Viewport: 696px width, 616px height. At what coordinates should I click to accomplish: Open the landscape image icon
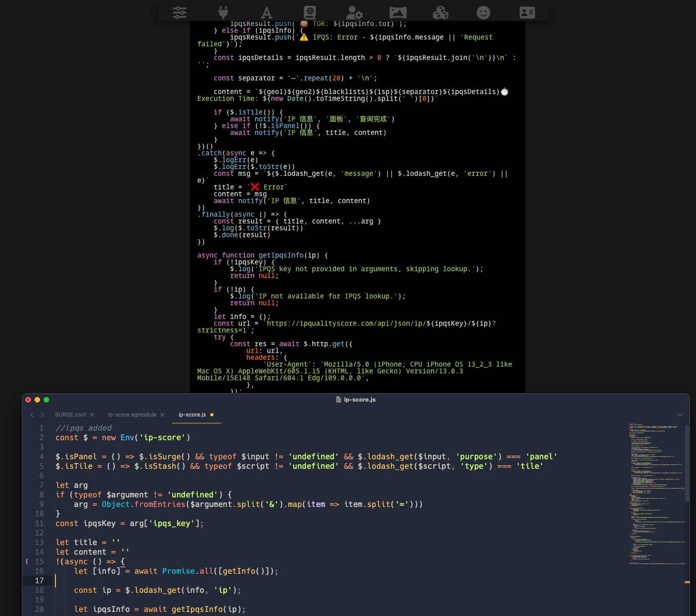tap(398, 12)
